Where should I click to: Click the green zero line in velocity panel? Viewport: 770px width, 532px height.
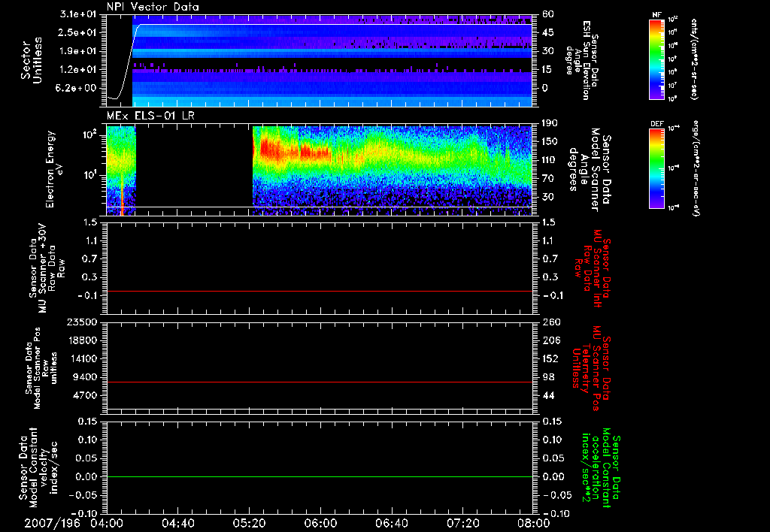(x=320, y=476)
